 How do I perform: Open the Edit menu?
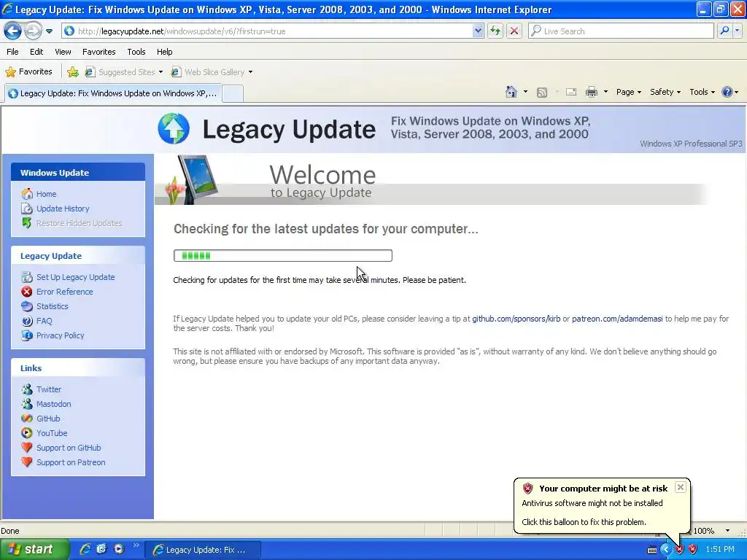coord(36,52)
